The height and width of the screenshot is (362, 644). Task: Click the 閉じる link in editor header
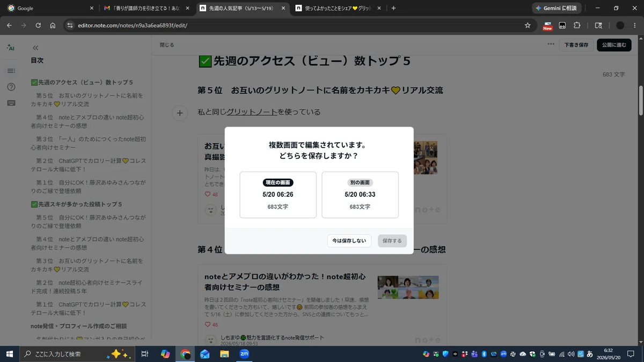[x=167, y=45]
